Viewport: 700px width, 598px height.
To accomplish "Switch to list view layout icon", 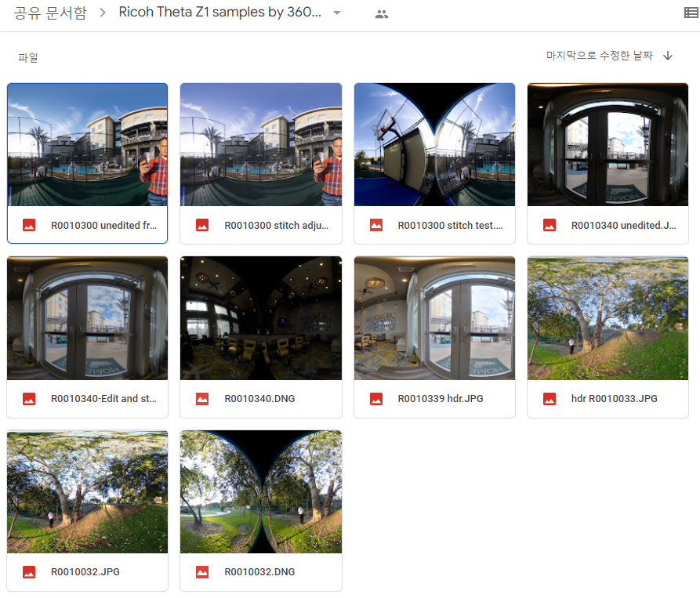I will coord(691,13).
